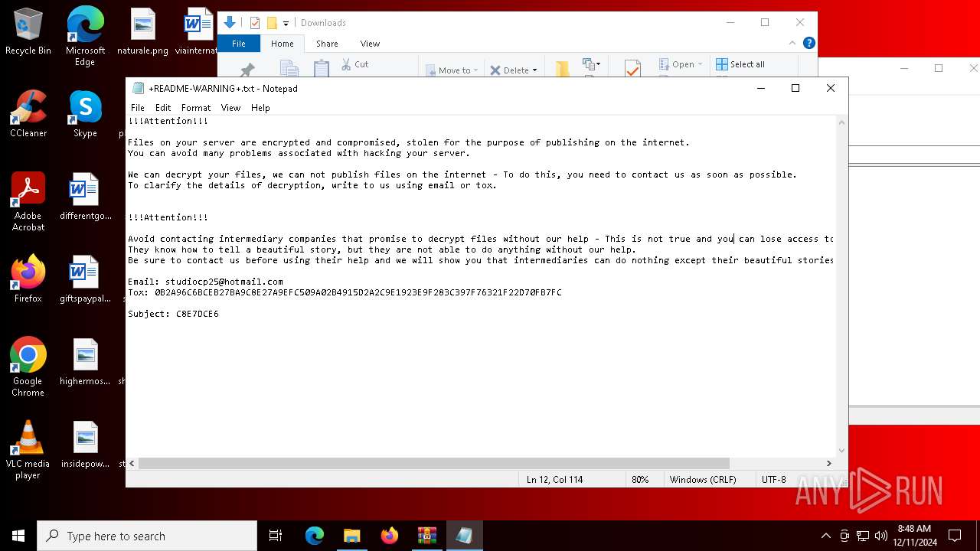
Task: Launch Firefox desktop shortcut
Action: [28, 279]
